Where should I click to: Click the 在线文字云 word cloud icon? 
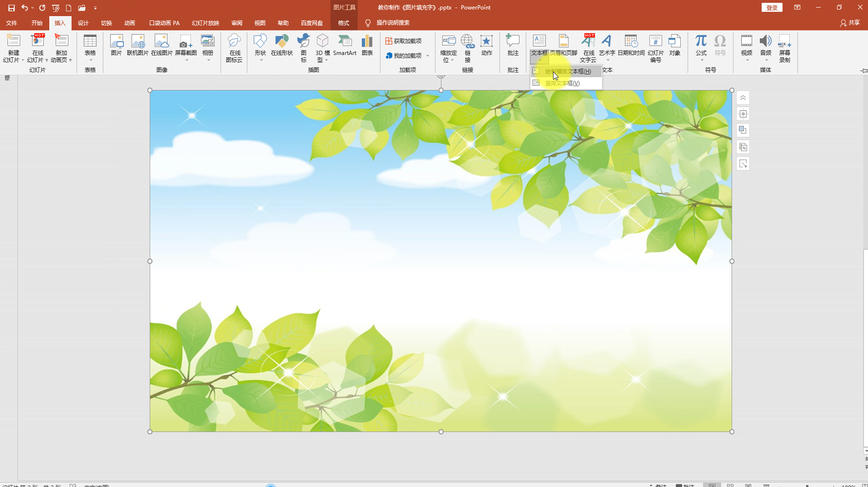pos(588,48)
